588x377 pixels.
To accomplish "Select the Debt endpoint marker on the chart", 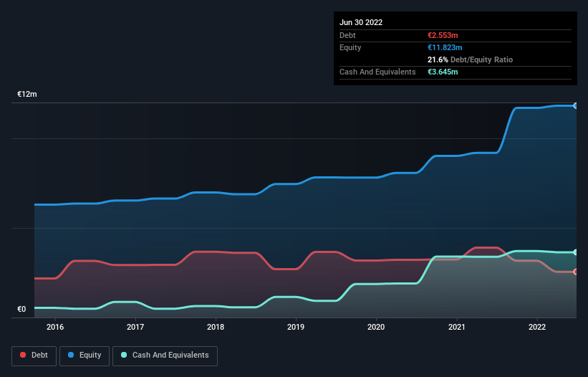I will pyautogui.click(x=576, y=272).
